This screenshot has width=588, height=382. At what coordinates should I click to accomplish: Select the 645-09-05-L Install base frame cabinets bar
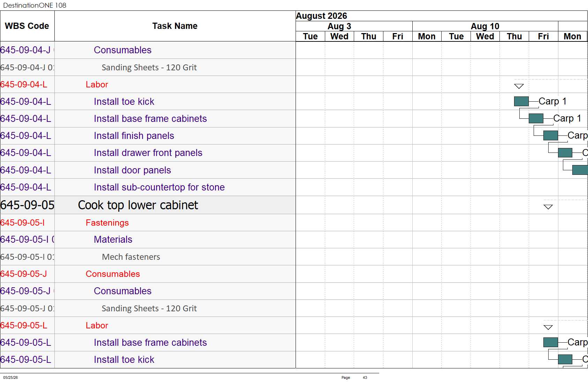[x=551, y=342]
